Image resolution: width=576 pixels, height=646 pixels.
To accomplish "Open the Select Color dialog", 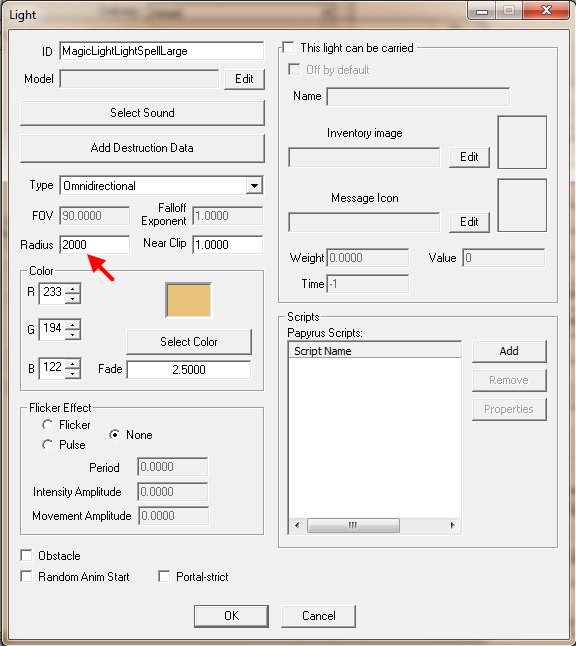I will (x=189, y=342).
